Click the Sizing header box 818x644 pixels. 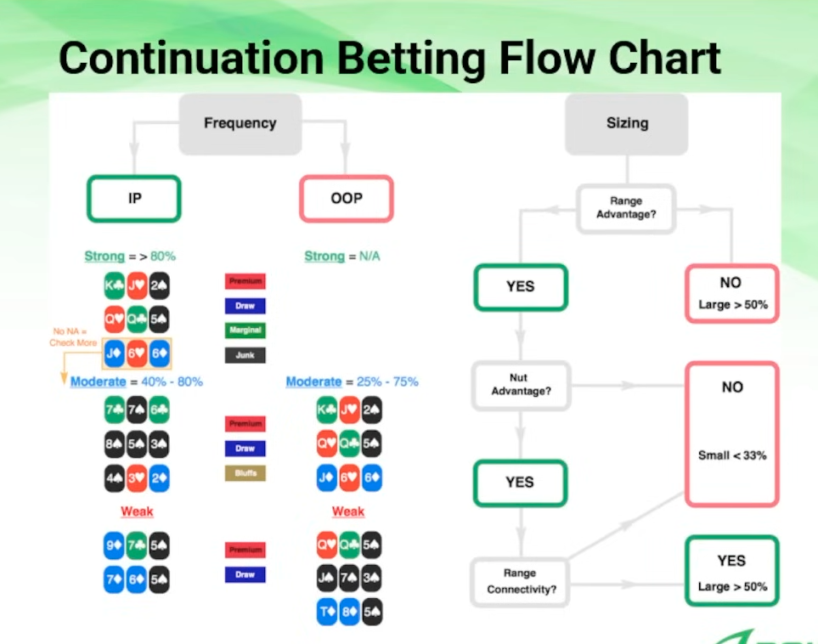point(627,123)
